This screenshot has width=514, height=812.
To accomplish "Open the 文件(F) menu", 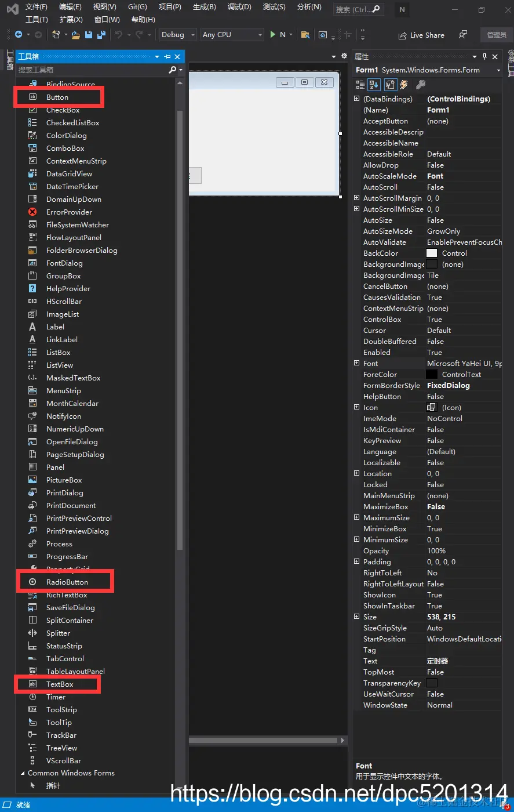I will point(37,7).
